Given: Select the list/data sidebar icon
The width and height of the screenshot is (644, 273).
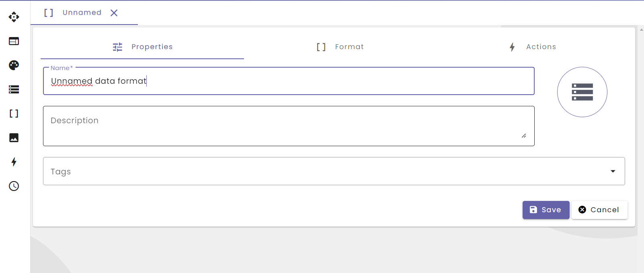Looking at the screenshot, I should (x=14, y=89).
